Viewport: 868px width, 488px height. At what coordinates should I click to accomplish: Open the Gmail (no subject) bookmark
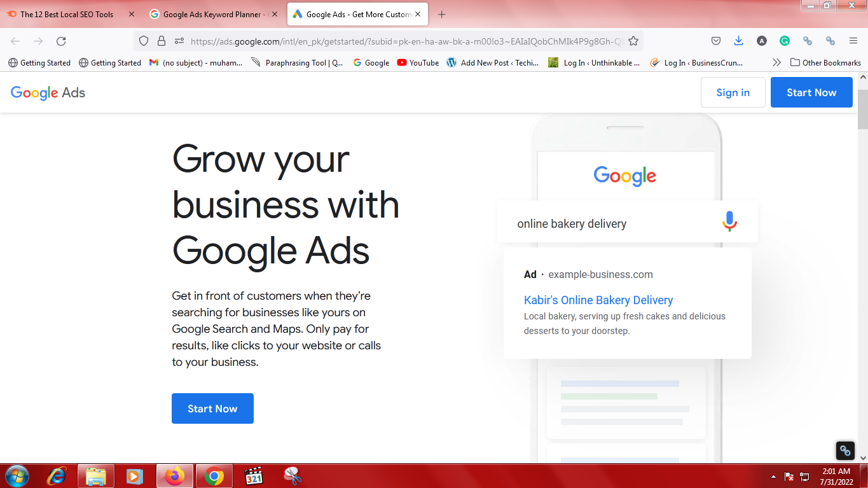196,62
